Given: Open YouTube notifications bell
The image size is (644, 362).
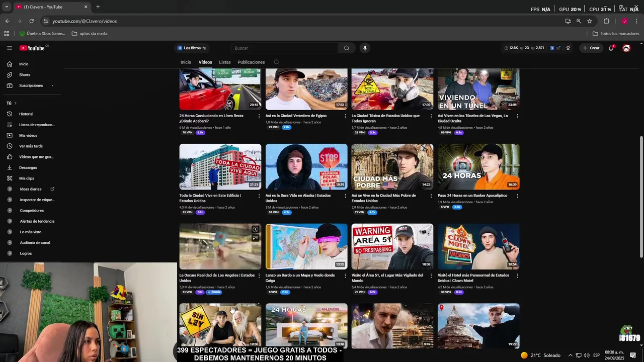Looking at the screenshot, I should [611, 48].
